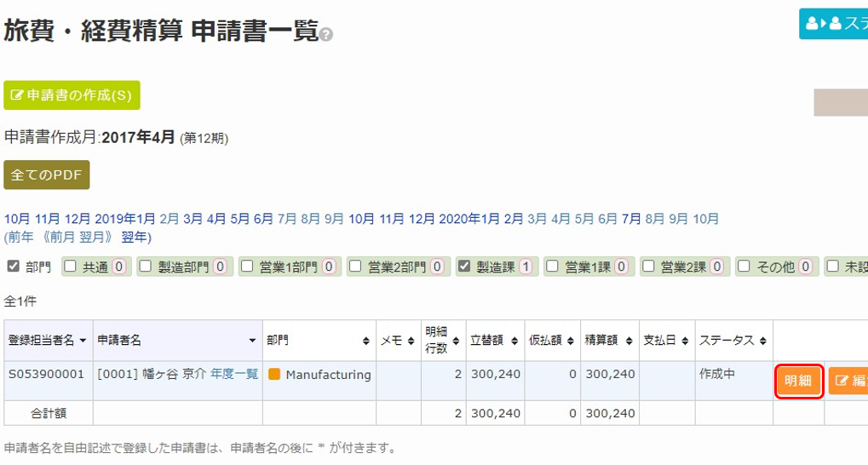
Task: Open the 明細 details button
Action: 799,381
